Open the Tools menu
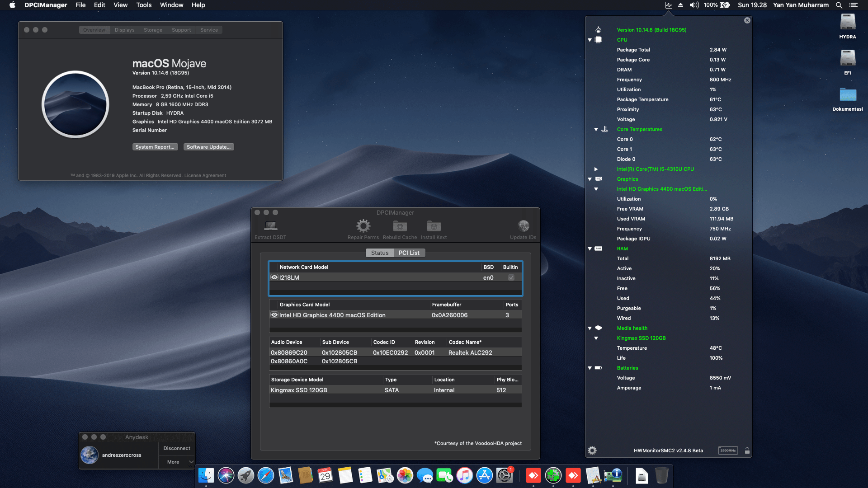 (143, 5)
